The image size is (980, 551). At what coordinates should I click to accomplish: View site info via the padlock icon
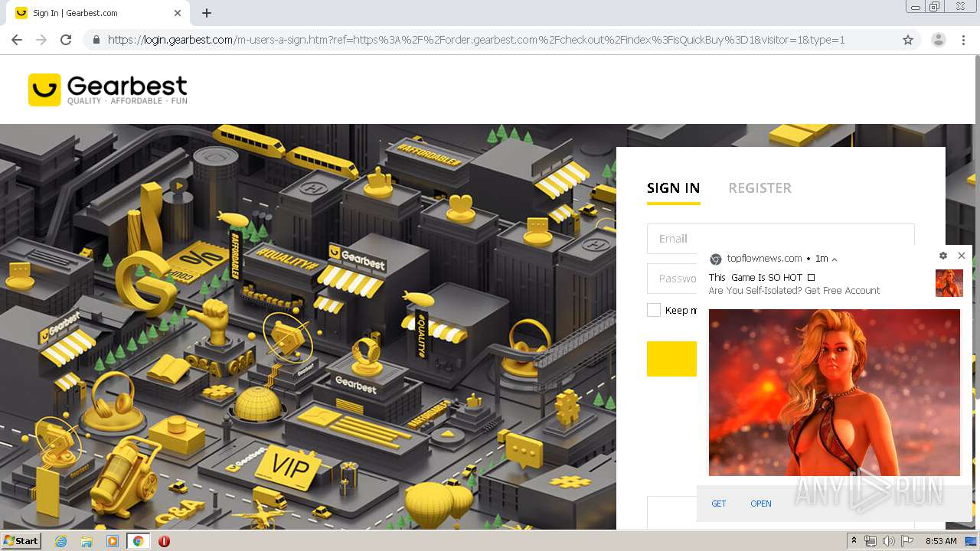[x=96, y=40]
